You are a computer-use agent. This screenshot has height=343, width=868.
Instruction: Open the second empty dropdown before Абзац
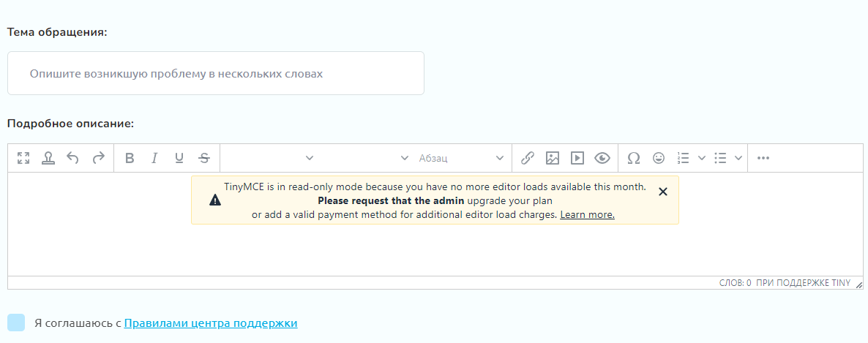pyautogui.click(x=367, y=158)
